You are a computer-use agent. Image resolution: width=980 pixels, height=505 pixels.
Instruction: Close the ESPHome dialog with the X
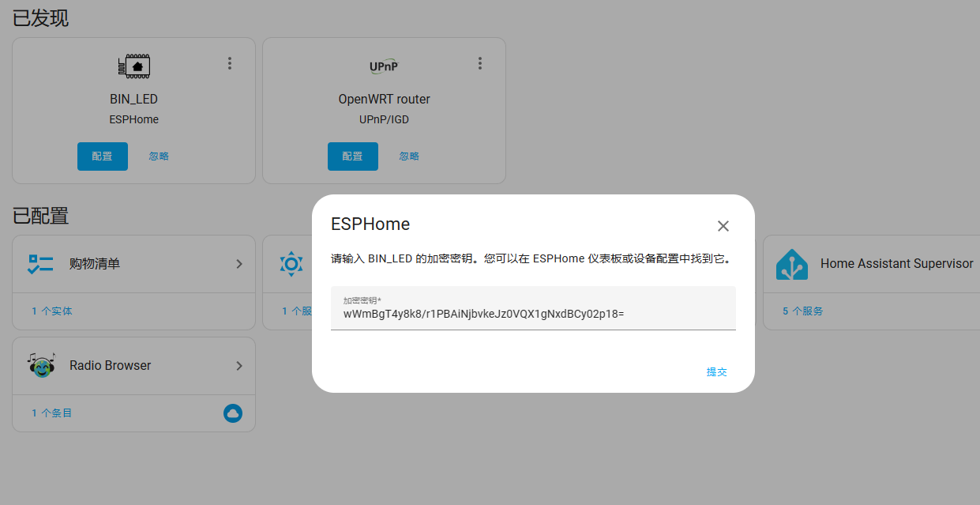723,226
